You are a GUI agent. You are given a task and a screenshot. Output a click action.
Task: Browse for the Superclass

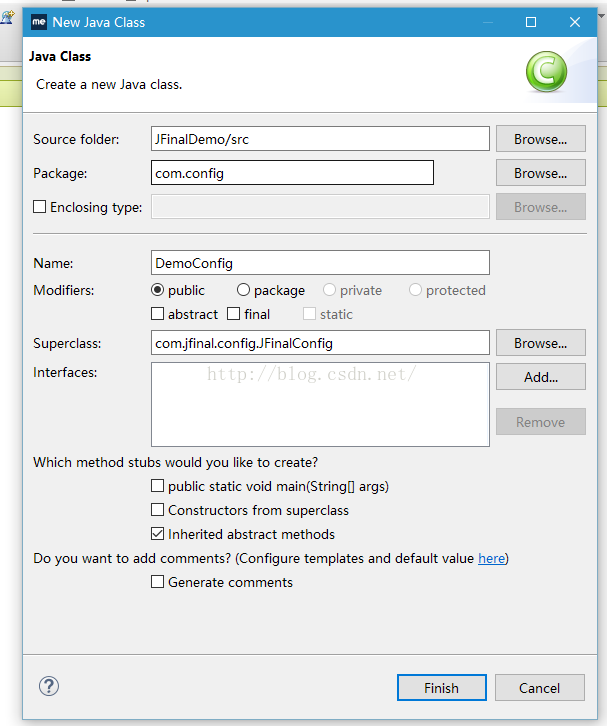tap(541, 343)
